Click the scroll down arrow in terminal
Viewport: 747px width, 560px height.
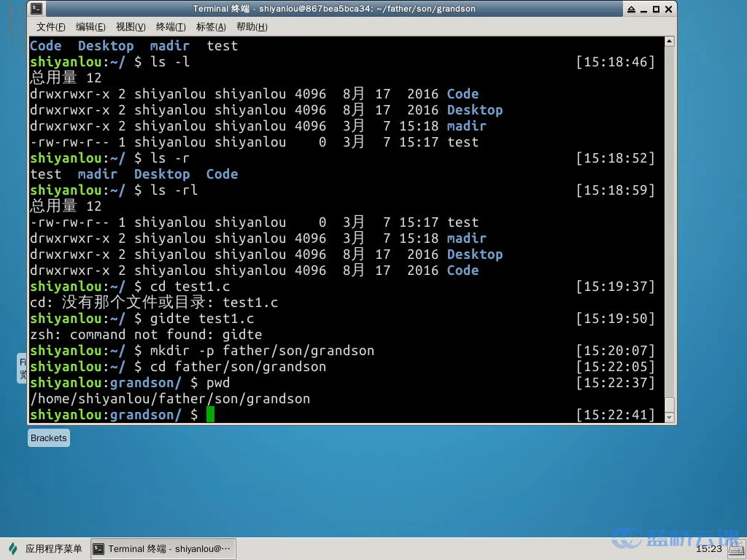pyautogui.click(x=670, y=417)
